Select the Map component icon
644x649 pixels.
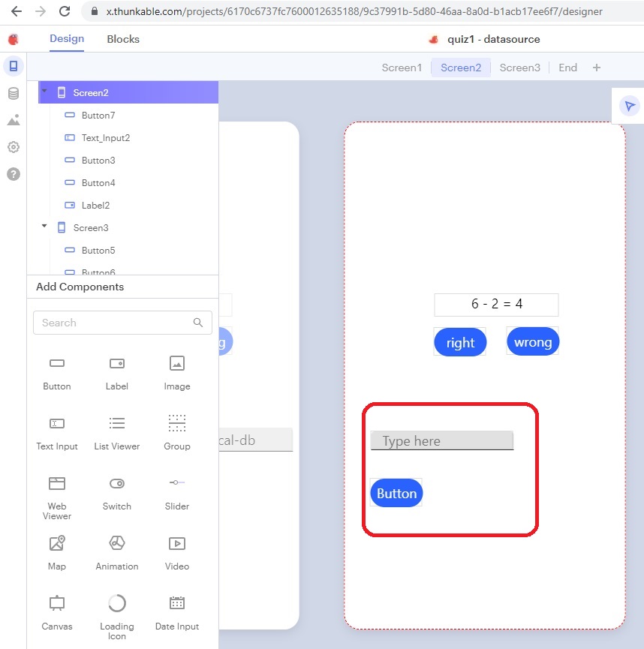click(57, 544)
